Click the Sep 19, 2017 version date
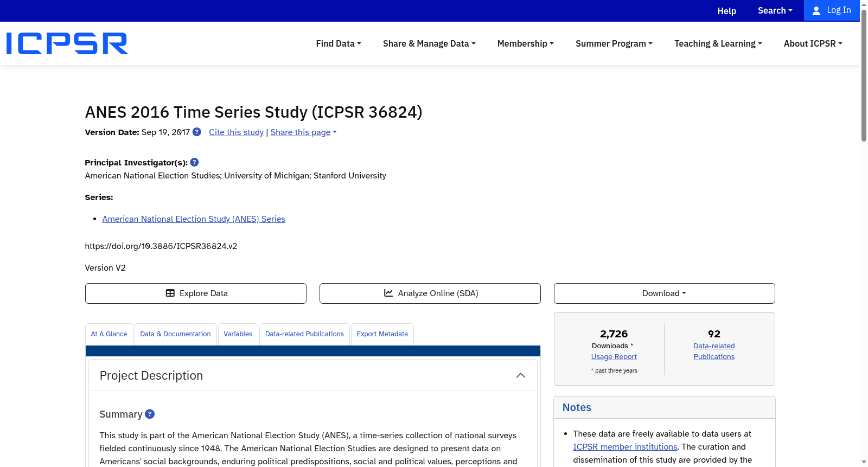The height and width of the screenshot is (467, 868). click(x=166, y=132)
